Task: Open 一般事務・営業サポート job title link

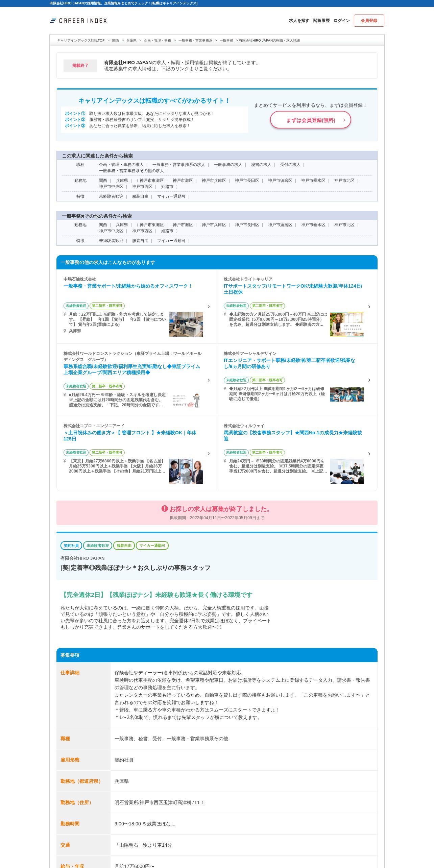Action: pos(128,286)
